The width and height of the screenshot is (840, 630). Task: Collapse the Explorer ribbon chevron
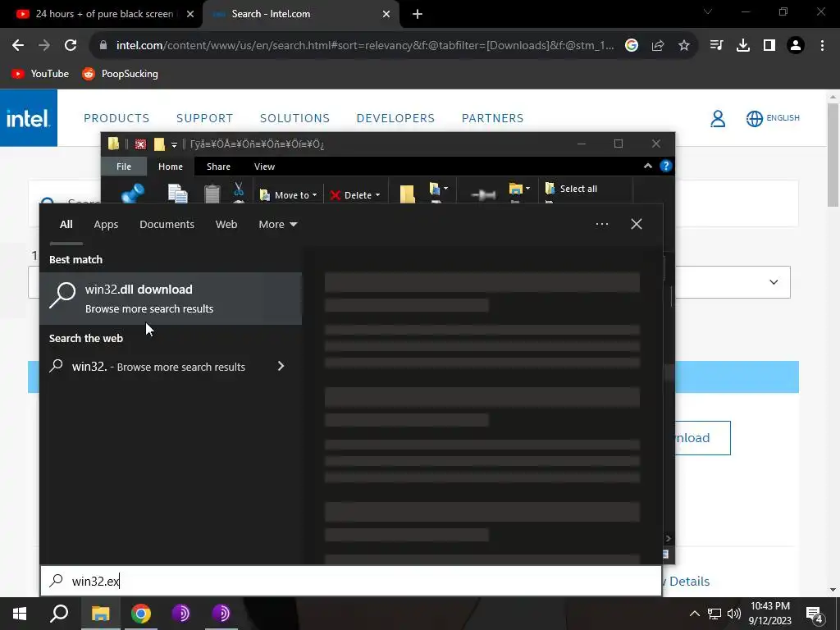(x=648, y=166)
